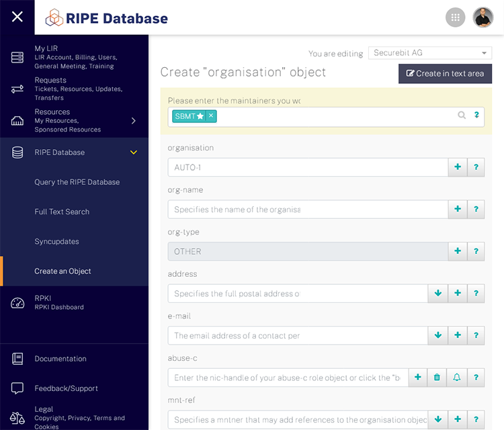Select Full Text Search menu item
504x430 pixels.
point(62,212)
